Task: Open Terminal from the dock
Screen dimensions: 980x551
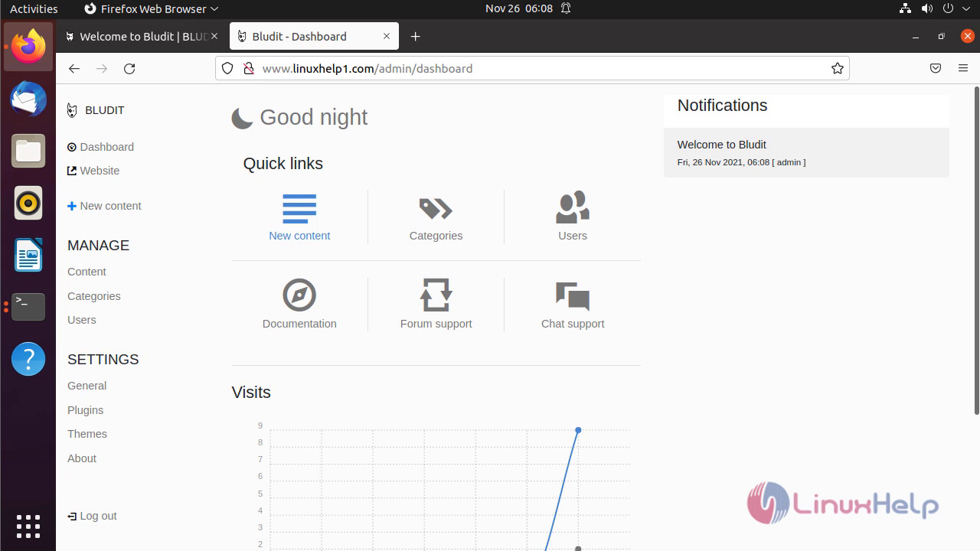Action: [28, 307]
